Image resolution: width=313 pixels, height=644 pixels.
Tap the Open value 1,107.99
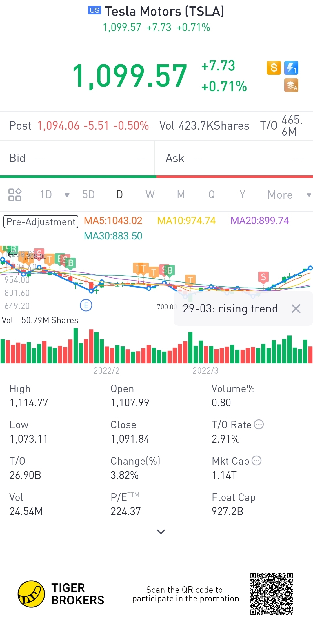point(130,403)
